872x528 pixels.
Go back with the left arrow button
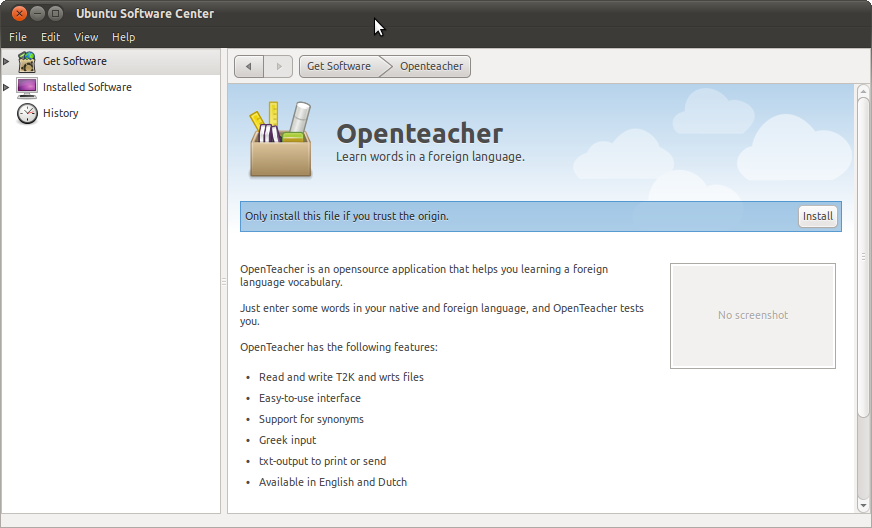(249, 66)
